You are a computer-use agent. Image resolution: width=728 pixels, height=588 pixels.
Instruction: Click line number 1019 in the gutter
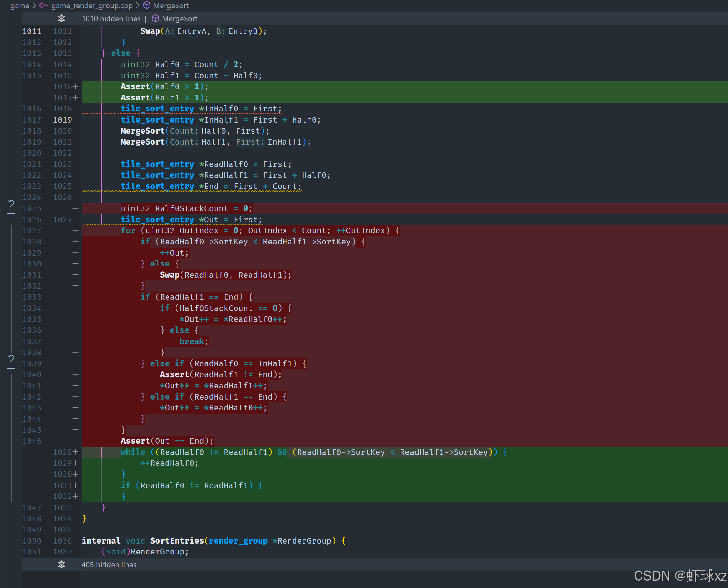tap(62, 120)
